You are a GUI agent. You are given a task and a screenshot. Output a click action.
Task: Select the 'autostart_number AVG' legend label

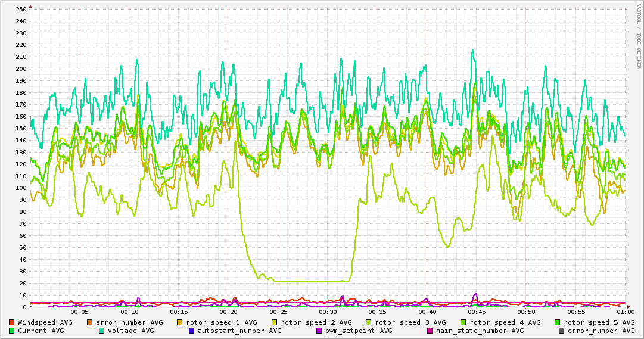click(240, 331)
